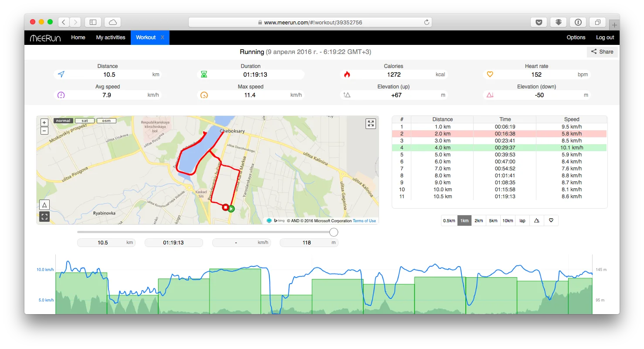This screenshot has height=349, width=644.
Task: Click the green start marker on the route
Action: [x=231, y=209]
